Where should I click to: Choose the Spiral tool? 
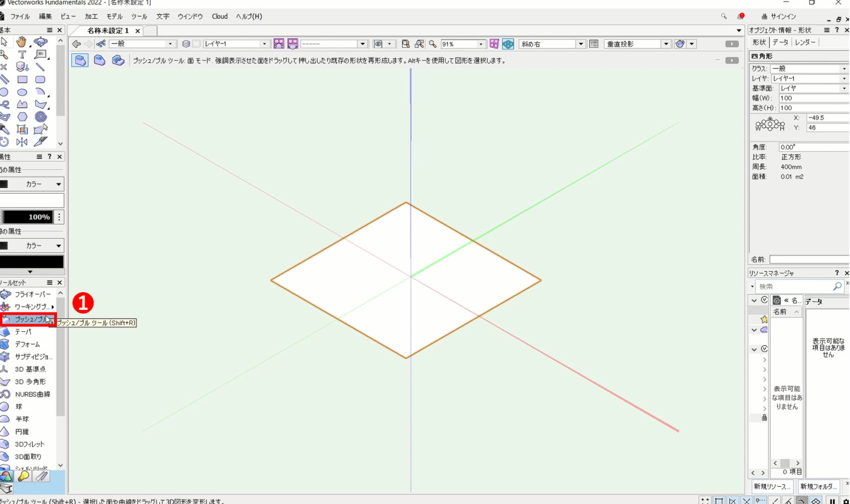[40, 117]
